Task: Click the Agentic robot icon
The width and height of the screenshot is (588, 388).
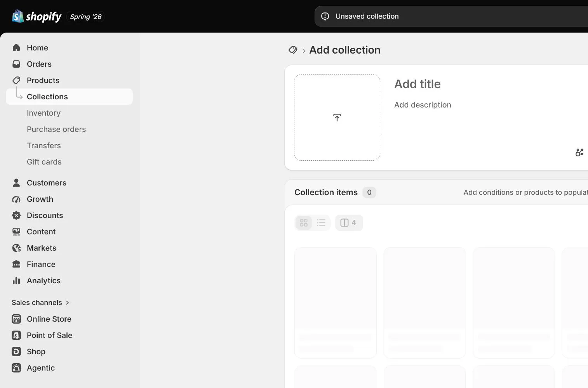Action: point(16,368)
